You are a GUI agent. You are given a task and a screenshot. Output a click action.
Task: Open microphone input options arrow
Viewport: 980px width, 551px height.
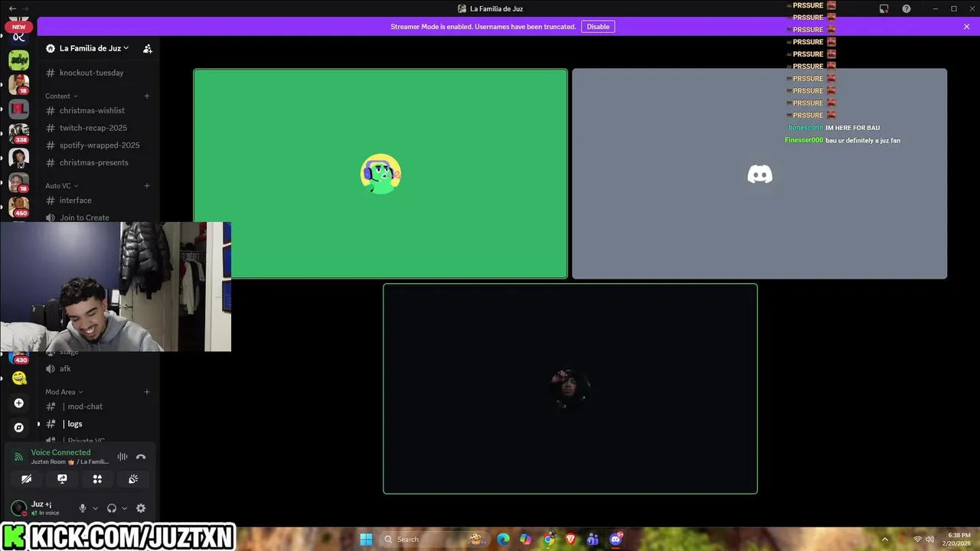(95, 508)
